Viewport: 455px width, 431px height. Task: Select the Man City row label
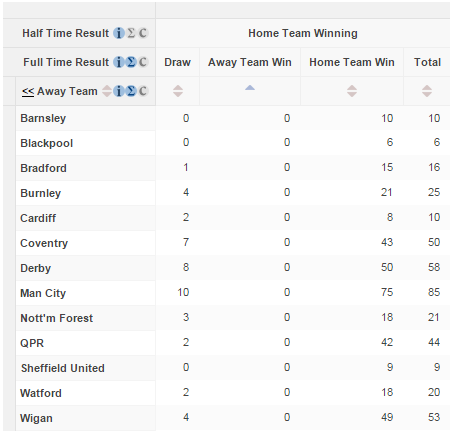pos(43,293)
